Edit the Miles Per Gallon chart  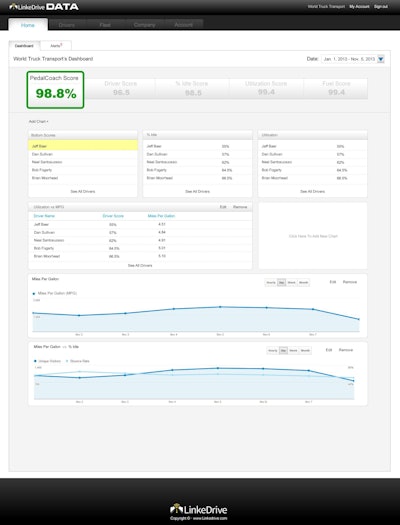click(x=333, y=282)
